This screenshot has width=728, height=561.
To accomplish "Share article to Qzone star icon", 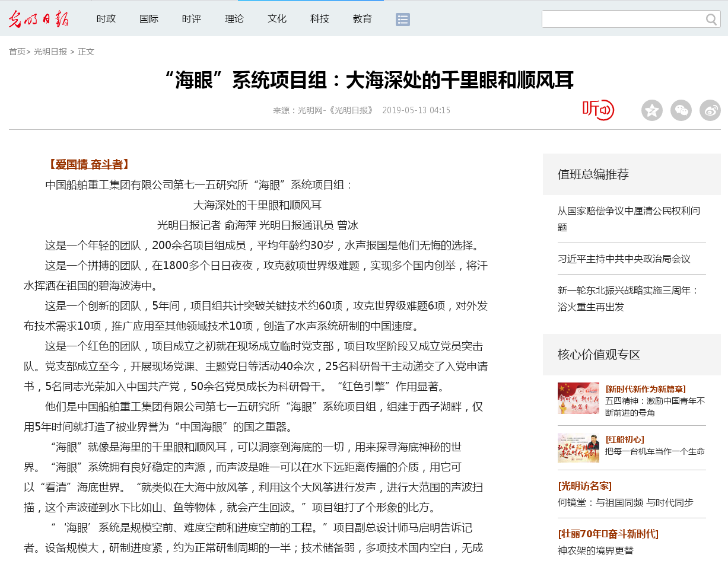I will pyautogui.click(x=652, y=110).
